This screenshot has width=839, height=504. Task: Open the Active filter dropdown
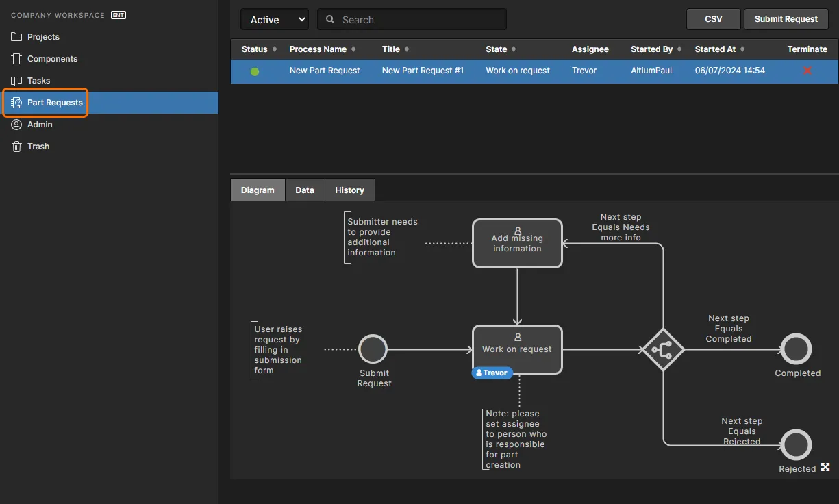point(274,20)
